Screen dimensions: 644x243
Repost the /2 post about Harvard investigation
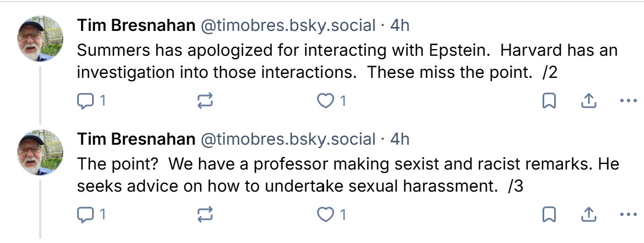pyautogui.click(x=204, y=101)
